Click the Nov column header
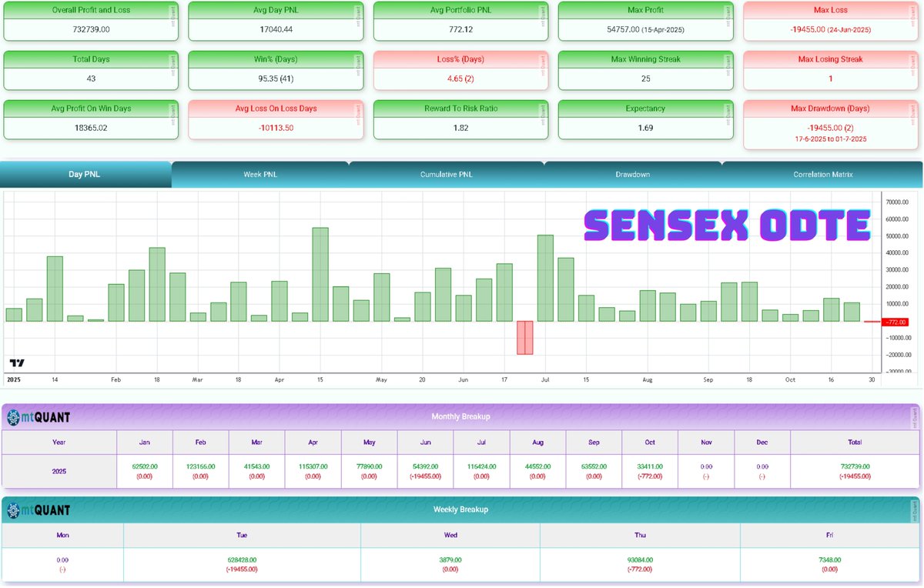The width and height of the screenshot is (924, 588). pos(706,442)
